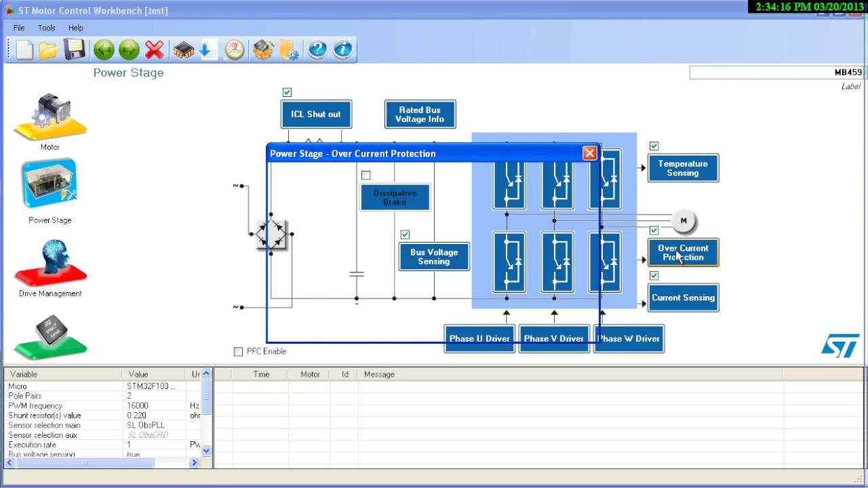Image resolution: width=868 pixels, height=488 pixels.
Task: Click the Bus Voltage Sensing block
Action: (x=434, y=257)
